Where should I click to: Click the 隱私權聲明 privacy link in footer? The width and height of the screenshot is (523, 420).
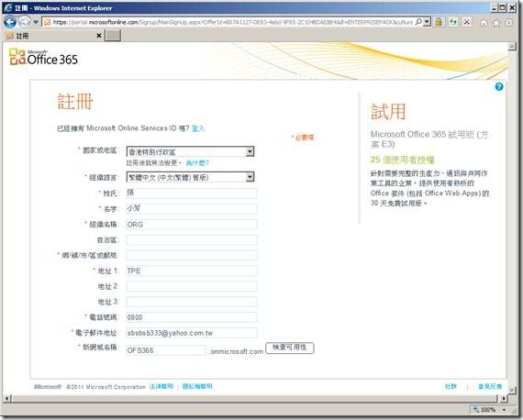(197, 386)
